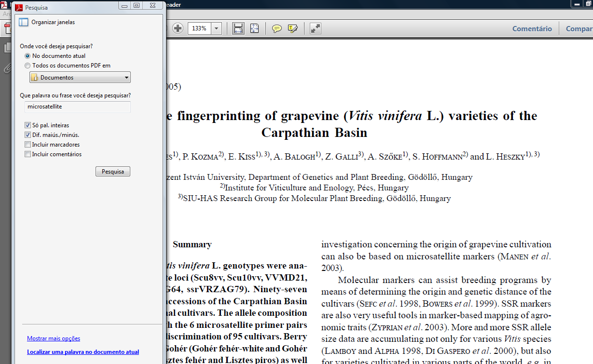Select the 'No documento atual' radio option

coord(28,56)
